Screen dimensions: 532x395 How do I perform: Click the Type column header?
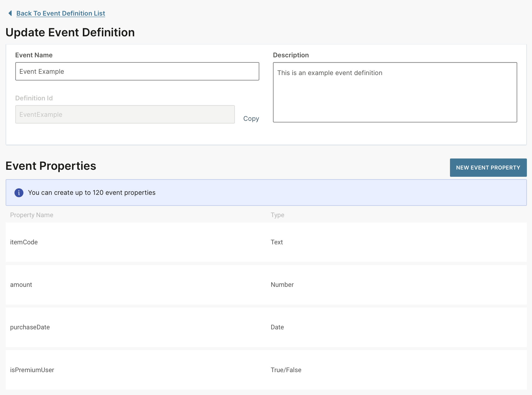[x=277, y=215]
